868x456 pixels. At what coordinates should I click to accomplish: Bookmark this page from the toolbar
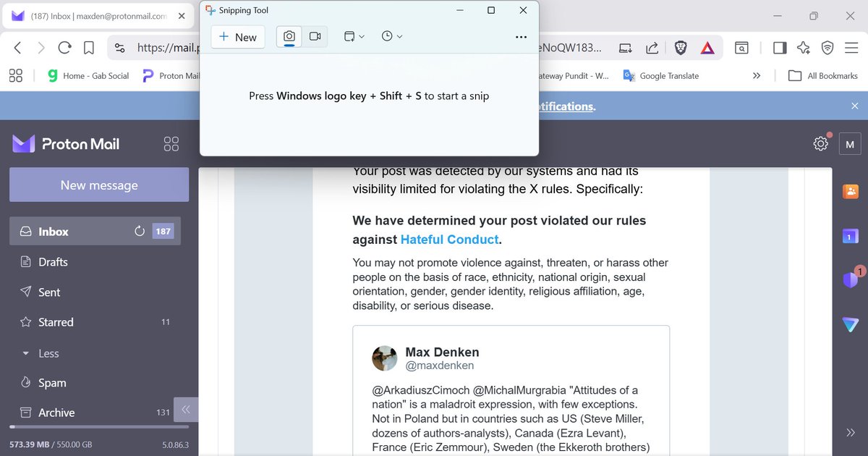point(88,48)
